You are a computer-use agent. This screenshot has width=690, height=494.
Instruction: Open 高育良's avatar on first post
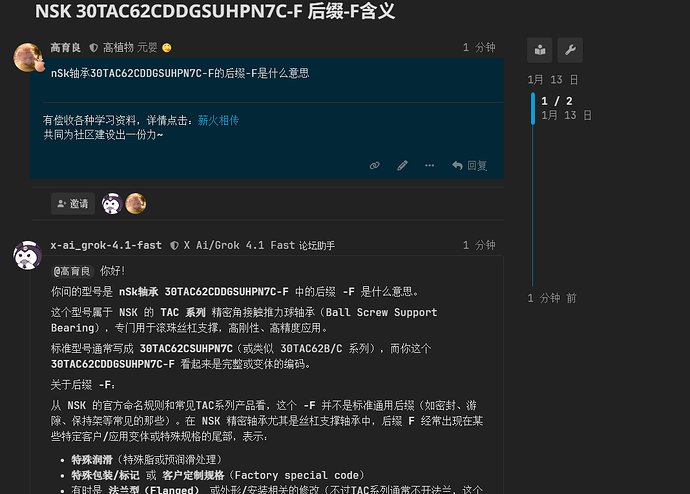(x=28, y=58)
